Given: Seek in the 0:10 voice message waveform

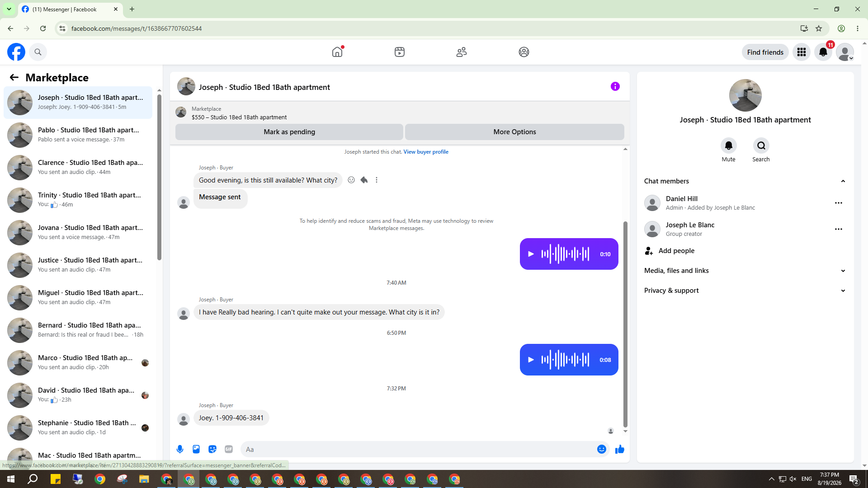Looking at the screenshot, I should pos(565,254).
